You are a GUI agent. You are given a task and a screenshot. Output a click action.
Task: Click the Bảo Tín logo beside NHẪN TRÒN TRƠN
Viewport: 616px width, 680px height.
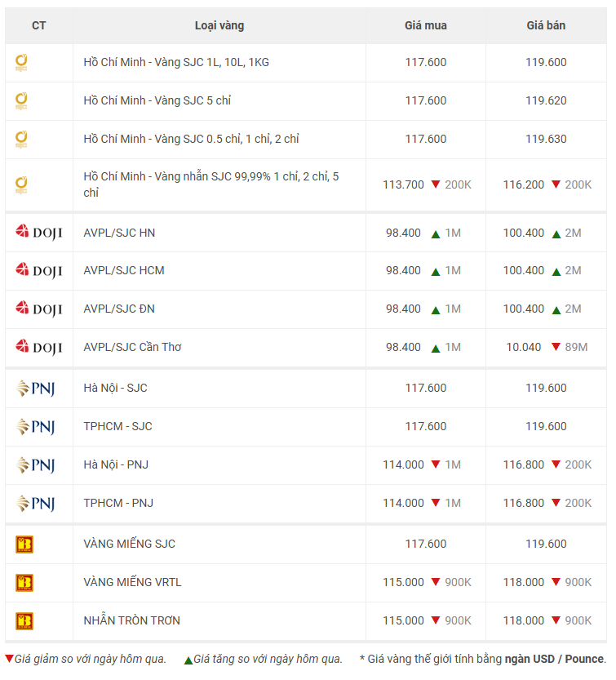24,621
